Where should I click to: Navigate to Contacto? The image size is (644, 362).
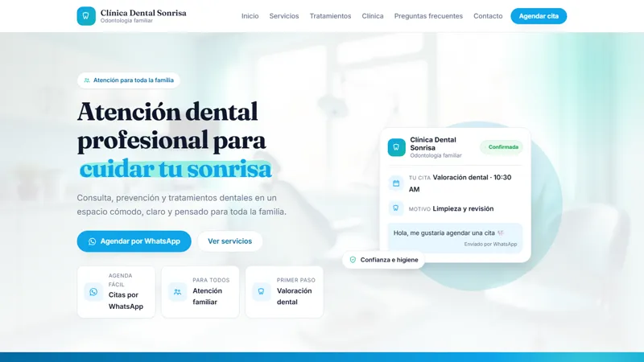(488, 16)
